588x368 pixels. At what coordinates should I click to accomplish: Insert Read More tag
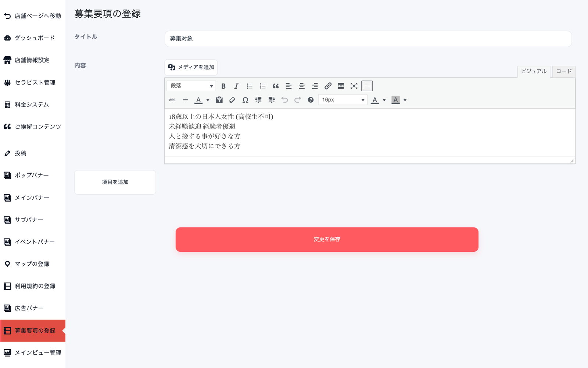[341, 86]
